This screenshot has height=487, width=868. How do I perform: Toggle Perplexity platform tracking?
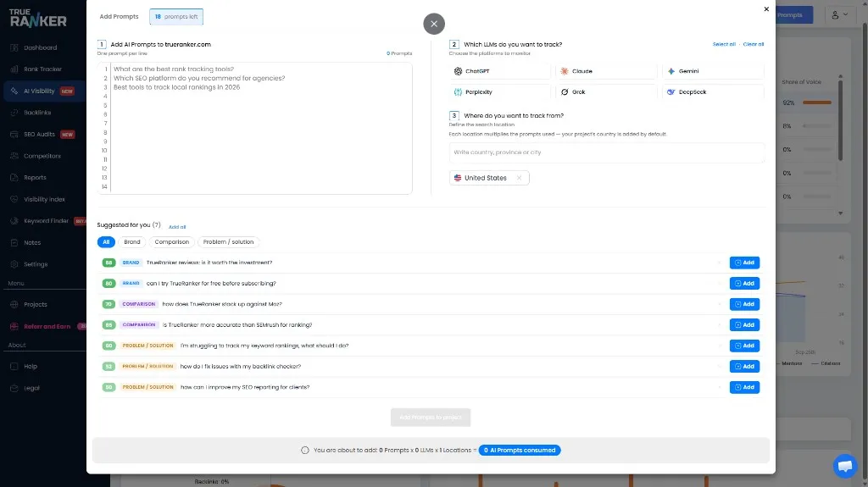(x=500, y=91)
